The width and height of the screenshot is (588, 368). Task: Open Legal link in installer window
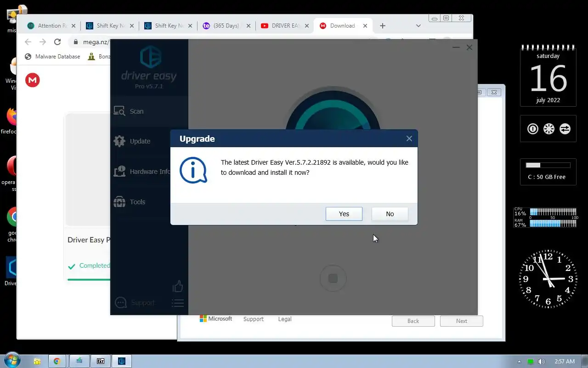[x=285, y=319]
